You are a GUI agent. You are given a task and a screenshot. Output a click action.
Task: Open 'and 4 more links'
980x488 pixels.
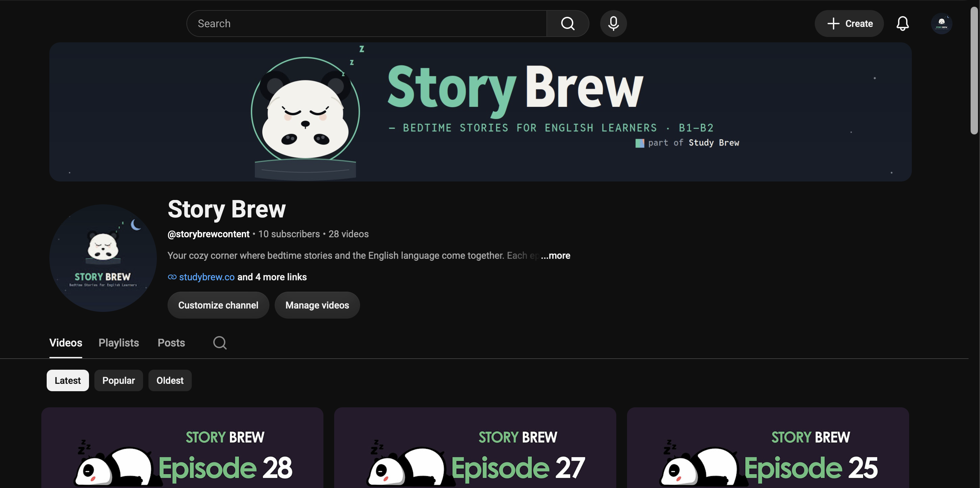(x=272, y=277)
